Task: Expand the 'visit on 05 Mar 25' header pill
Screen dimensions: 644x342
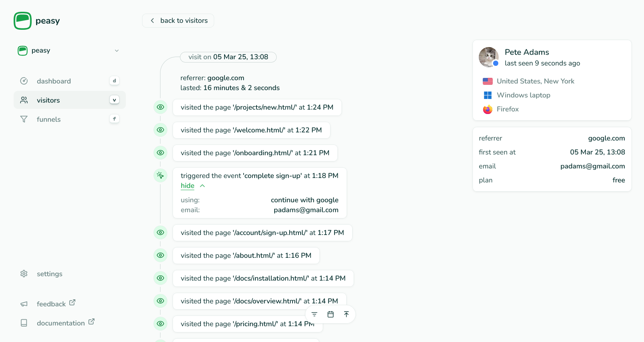Action: 228,57
